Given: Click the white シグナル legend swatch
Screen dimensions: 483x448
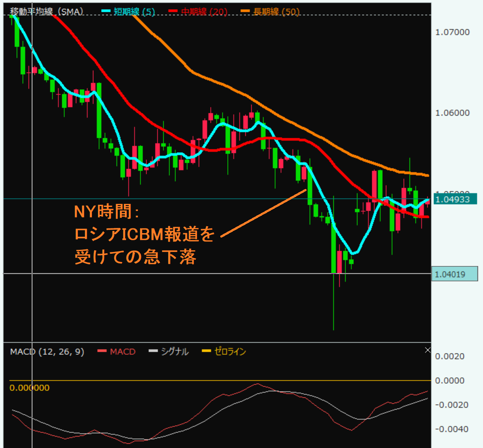Looking at the screenshot, I should pyautogui.click(x=153, y=351).
